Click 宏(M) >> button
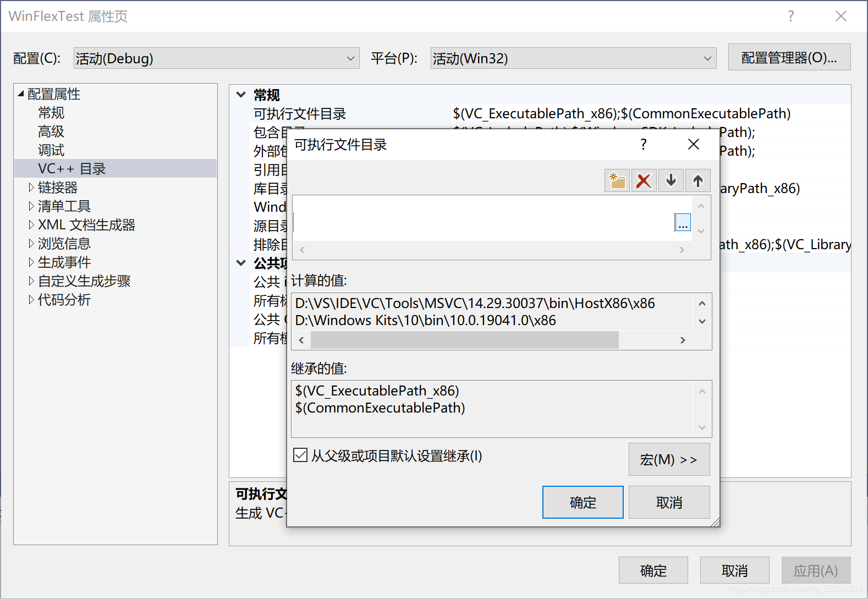 pos(669,459)
